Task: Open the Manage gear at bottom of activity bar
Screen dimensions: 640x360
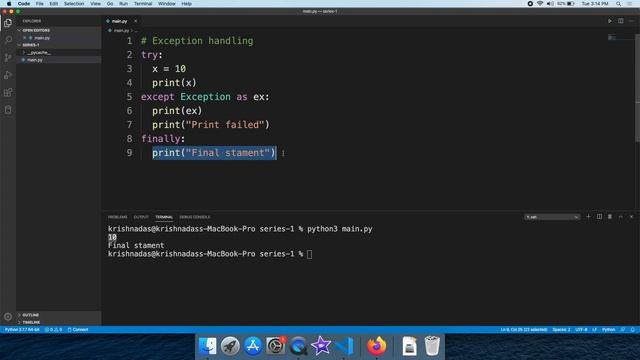Action: 8,316
